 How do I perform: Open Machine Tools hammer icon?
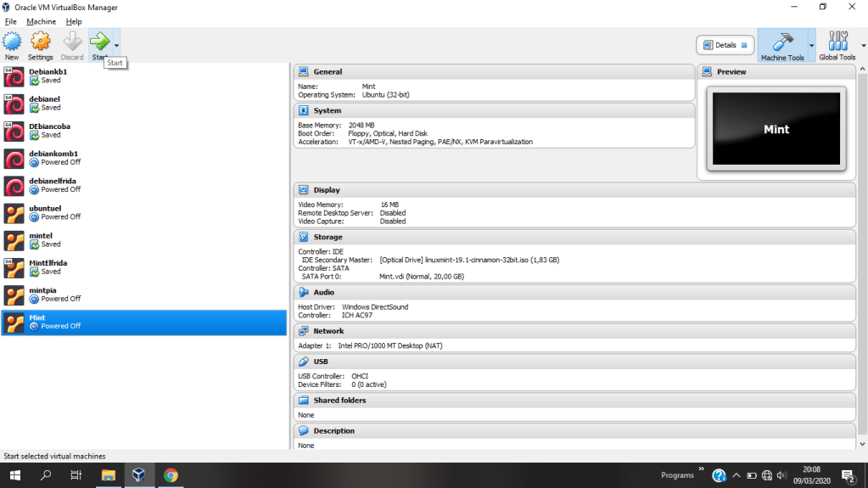pos(781,44)
